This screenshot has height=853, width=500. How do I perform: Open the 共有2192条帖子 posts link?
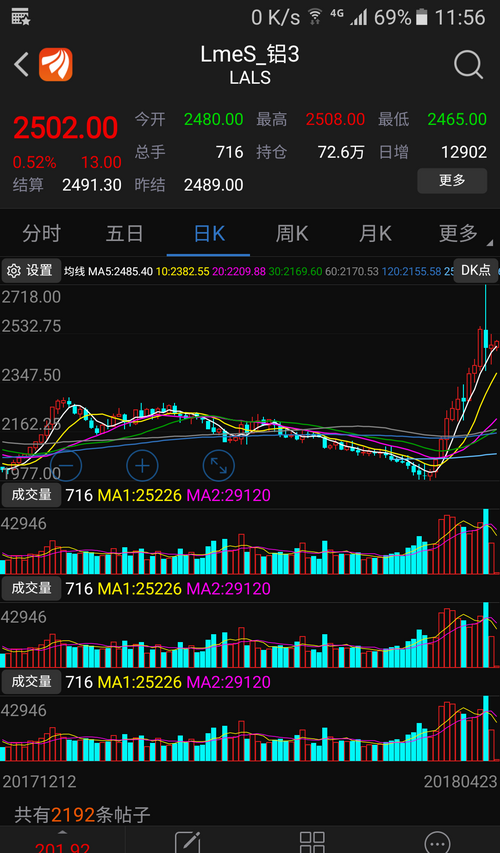pyautogui.click(x=82, y=815)
